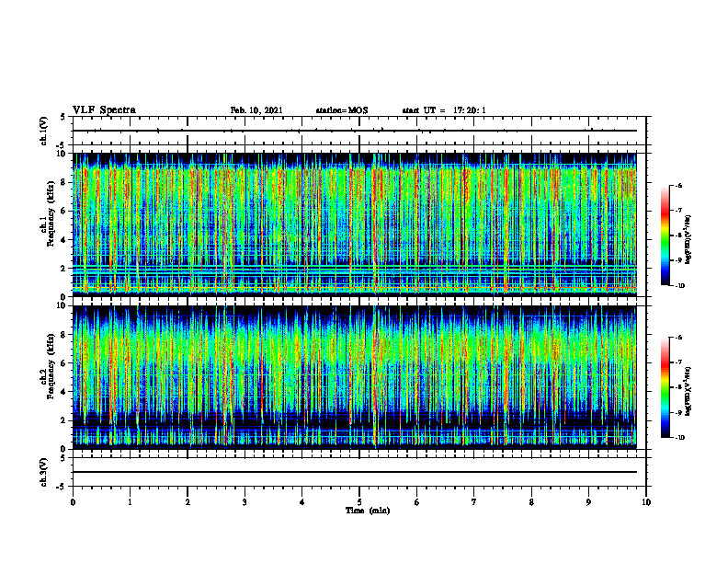This screenshot has height=563, width=728.
Task: Click the '-6' value on ch.1 color bar
Action: pyautogui.click(x=678, y=186)
